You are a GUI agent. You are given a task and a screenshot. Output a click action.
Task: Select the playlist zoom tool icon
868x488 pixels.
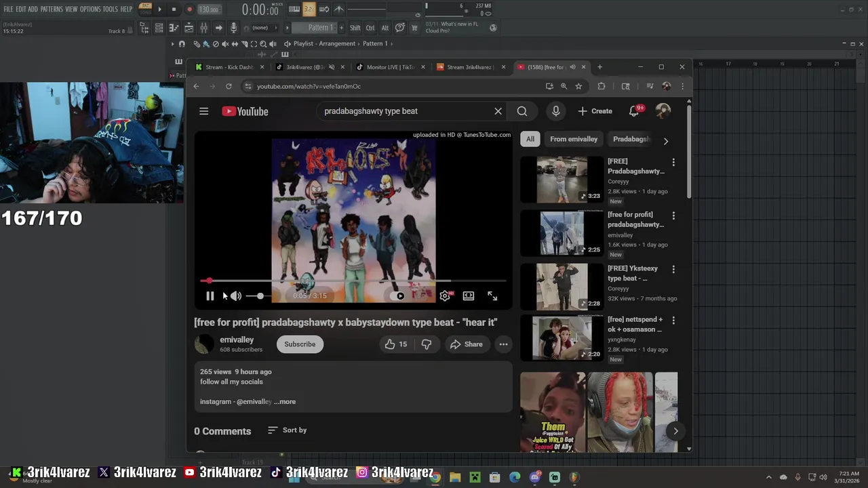pyautogui.click(x=263, y=44)
